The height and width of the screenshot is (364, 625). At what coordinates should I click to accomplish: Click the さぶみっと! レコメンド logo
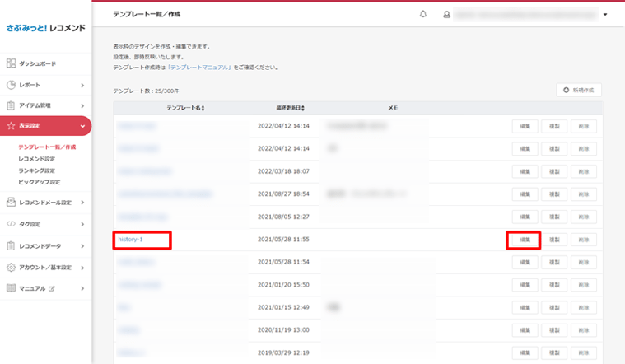pyautogui.click(x=45, y=28)
